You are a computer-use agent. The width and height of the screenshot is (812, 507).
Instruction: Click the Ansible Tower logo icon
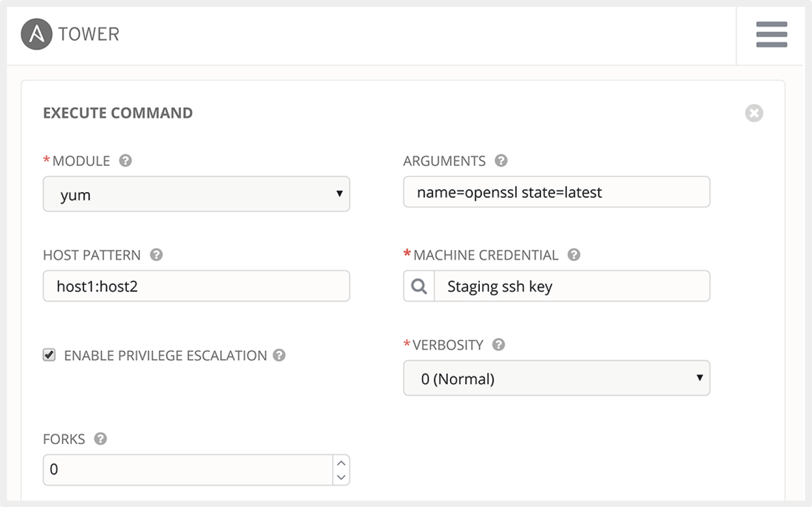coord(36,34)
